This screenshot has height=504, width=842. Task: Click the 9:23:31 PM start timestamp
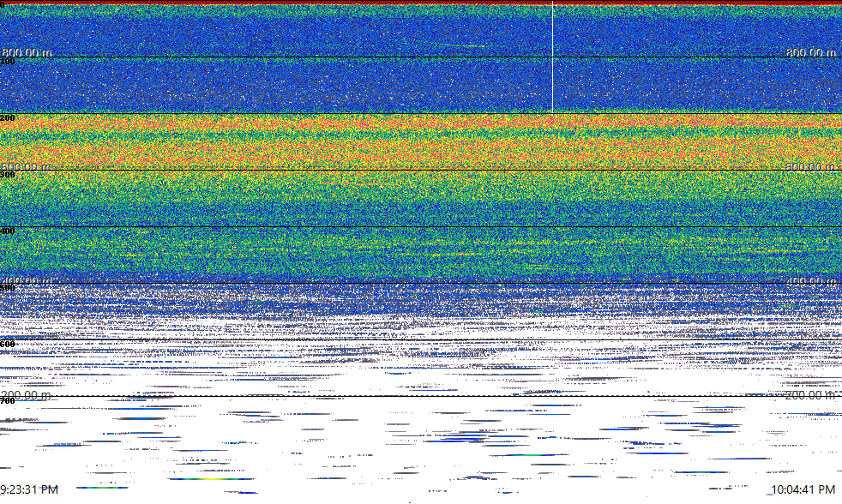(29, 489)
